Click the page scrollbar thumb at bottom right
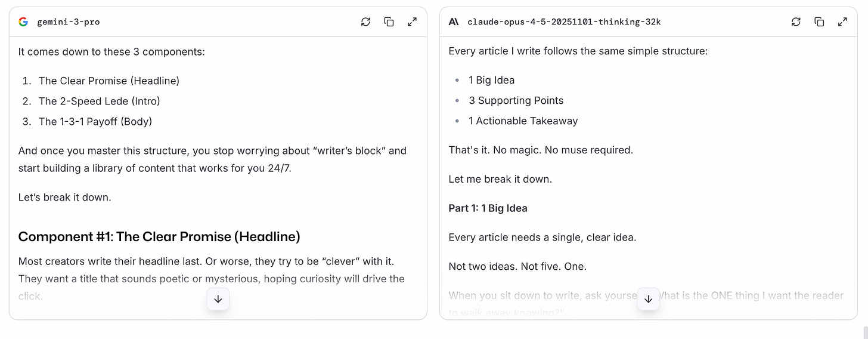The height and width of the screenshot is (339, 868). (864, 332)
